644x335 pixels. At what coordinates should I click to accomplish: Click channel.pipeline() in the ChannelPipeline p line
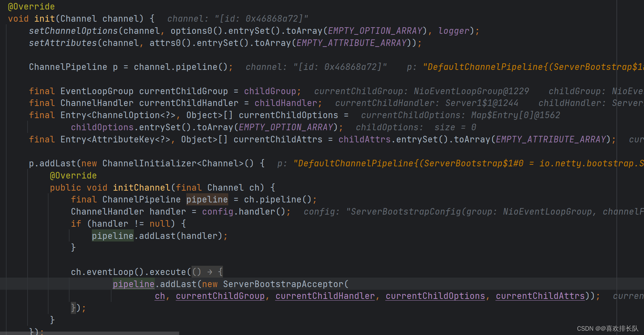181,67
